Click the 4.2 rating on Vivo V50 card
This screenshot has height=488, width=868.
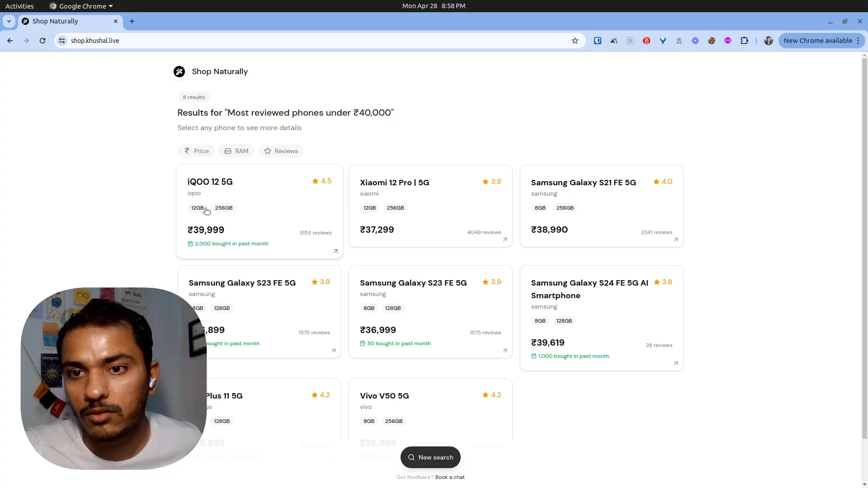(x=492, y=395)
